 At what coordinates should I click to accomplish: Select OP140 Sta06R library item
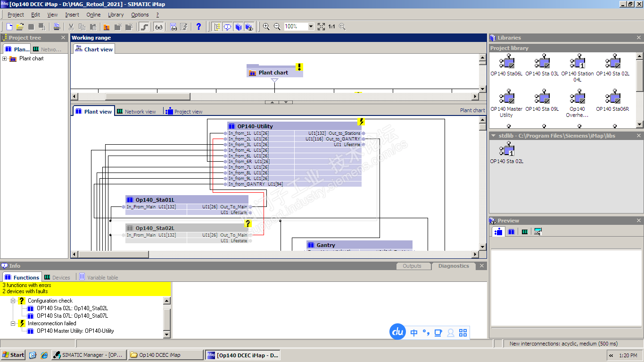[x=613, y=100]
